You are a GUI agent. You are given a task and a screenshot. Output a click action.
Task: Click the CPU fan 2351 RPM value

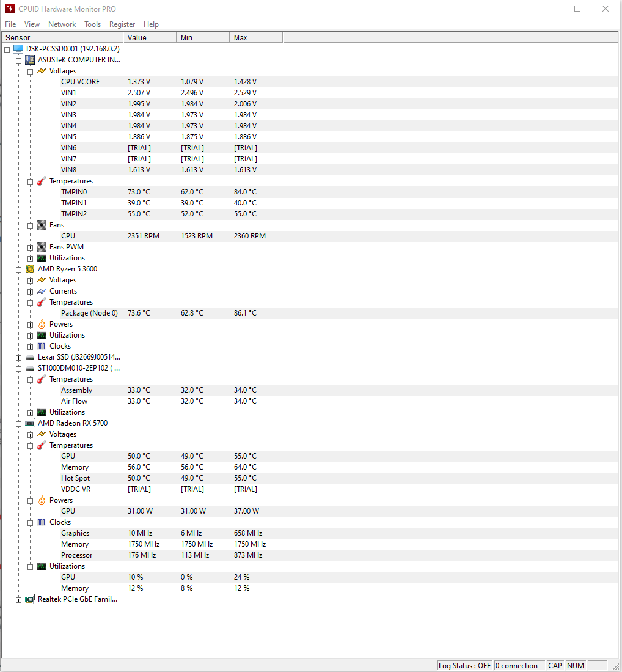144,235
